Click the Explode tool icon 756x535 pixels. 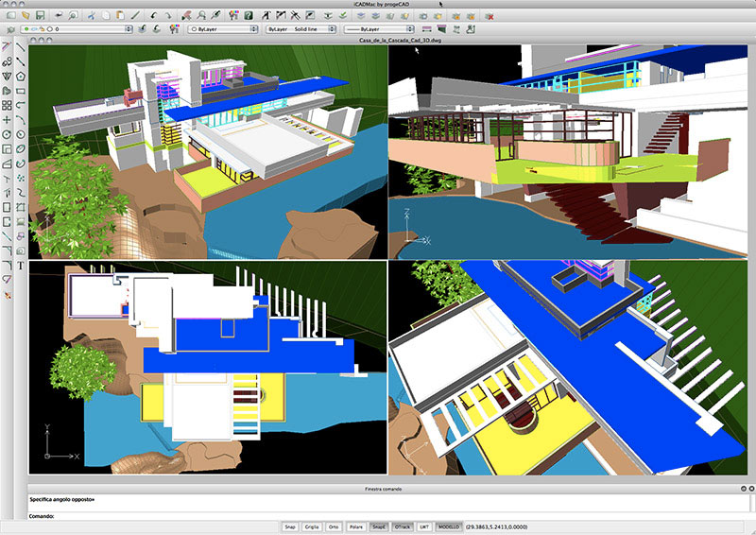(x=7, y=295)
